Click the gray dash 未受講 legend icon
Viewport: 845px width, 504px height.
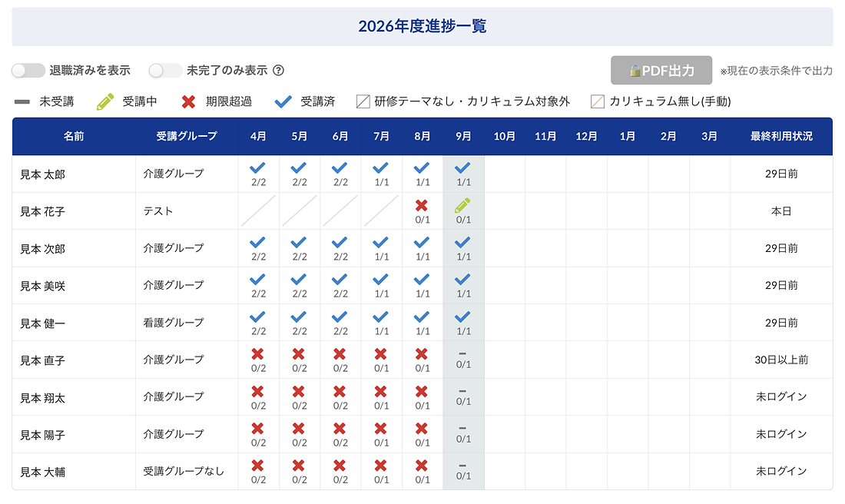pyautogui.click(x=22, y=101)
